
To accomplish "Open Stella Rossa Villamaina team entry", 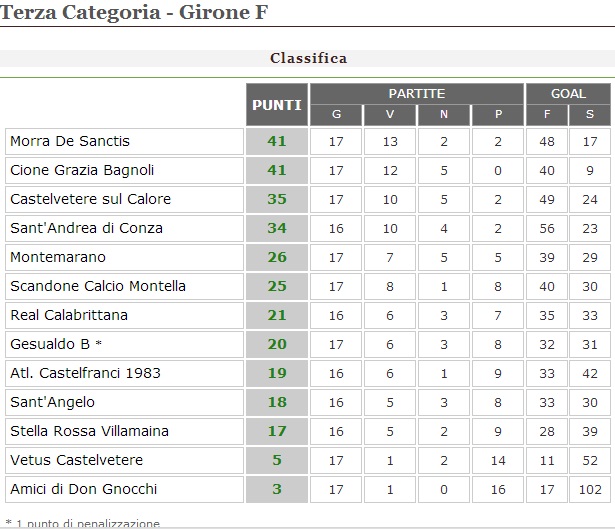I will [x=89, y=431].
